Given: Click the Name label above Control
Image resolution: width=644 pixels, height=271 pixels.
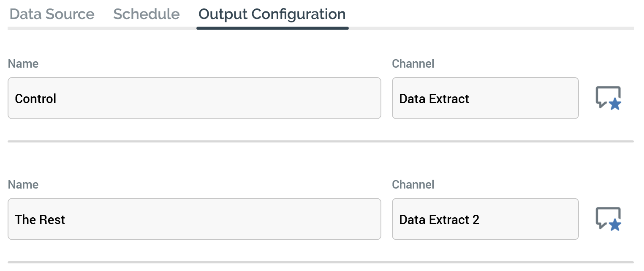Looking at the screenshot, I should 23,64.
